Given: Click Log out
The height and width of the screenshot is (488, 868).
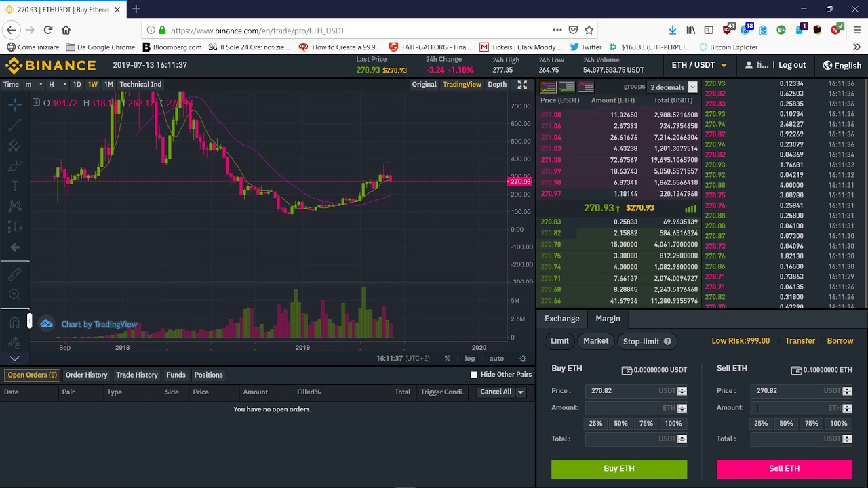Looking at the screenshot, I should click(792, 65).
